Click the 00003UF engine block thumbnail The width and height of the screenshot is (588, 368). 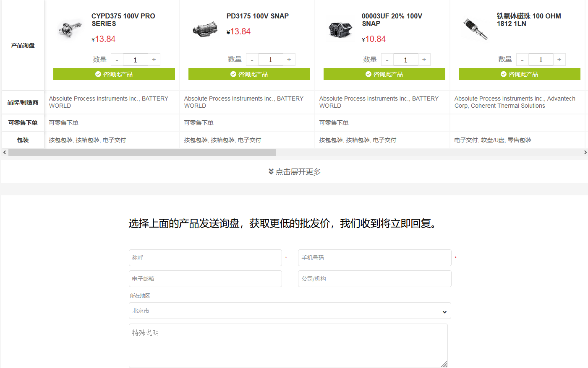tap(340, 29)
